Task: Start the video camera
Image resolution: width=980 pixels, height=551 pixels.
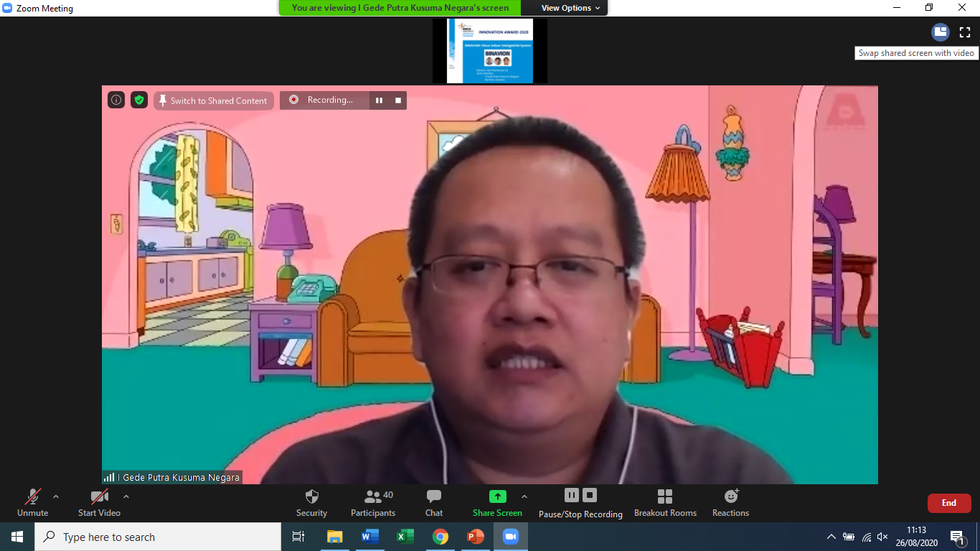Action: [99, 503]
